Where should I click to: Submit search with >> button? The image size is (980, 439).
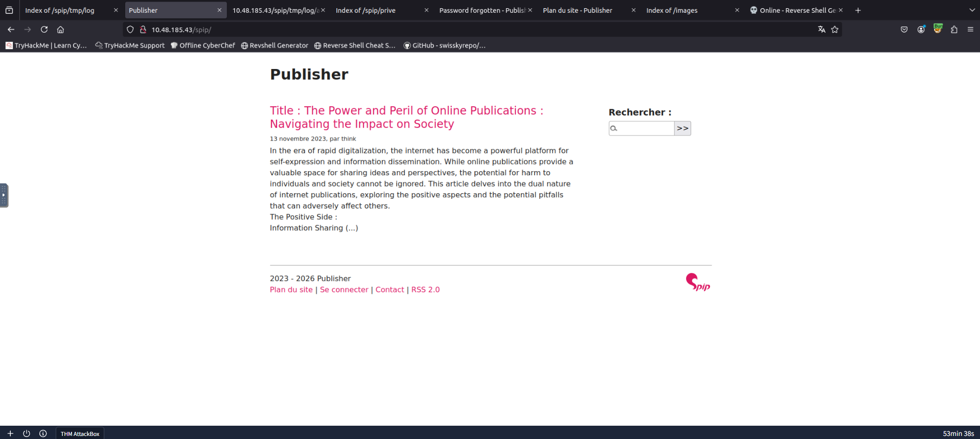[682, 128]
